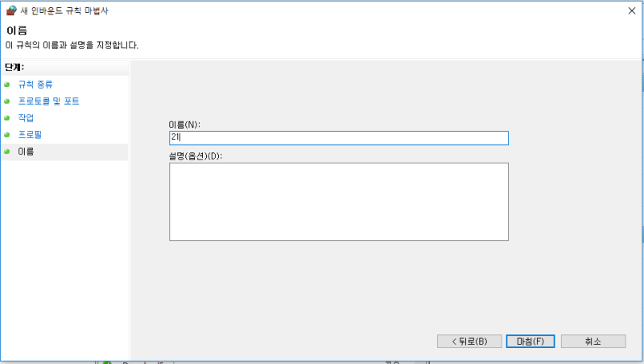Image resolution: width=644 pixels, height=364 pixels.
Task: Click the 이 규칙의 이름과 설명을 지정합니다 text
Action: coord(72,45)
